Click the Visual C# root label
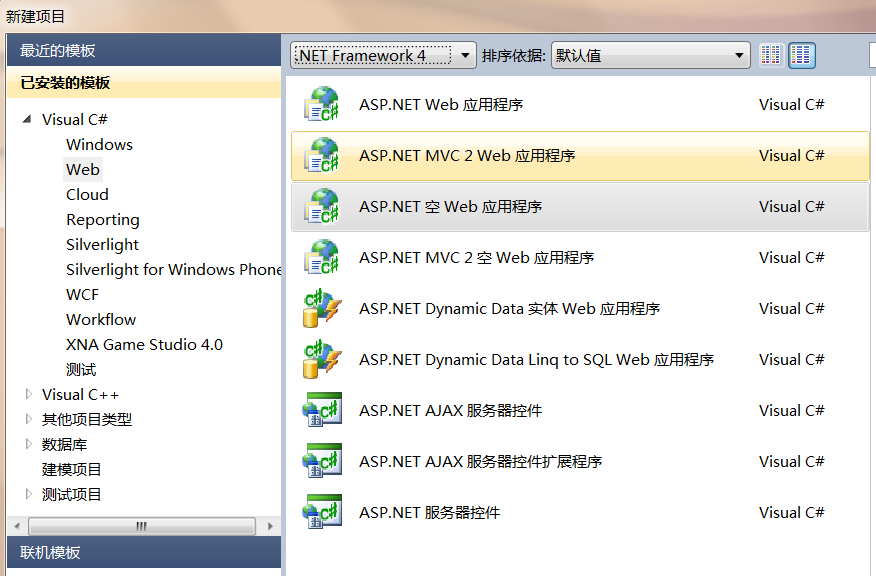The height and width of the screenshot is (576, 876). click(75, 119)
